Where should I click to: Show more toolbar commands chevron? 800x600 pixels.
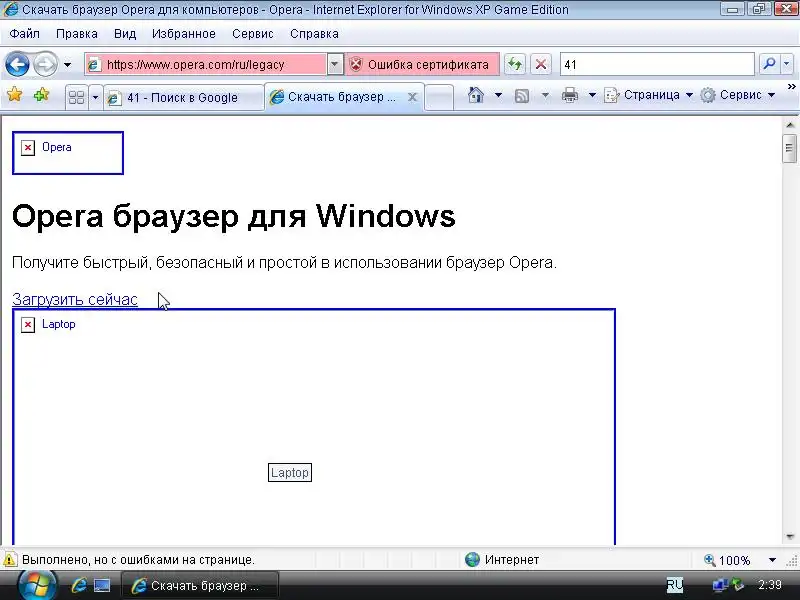tap(791, 87)
